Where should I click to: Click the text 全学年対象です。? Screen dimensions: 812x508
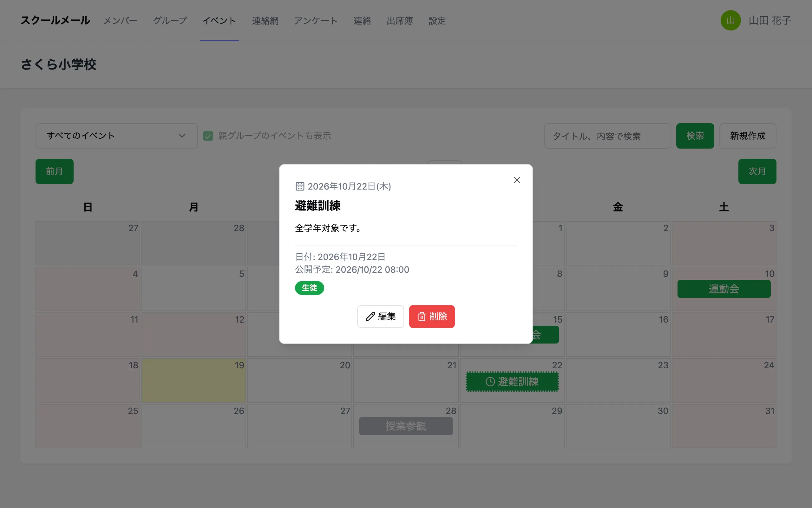click(329, 228)
